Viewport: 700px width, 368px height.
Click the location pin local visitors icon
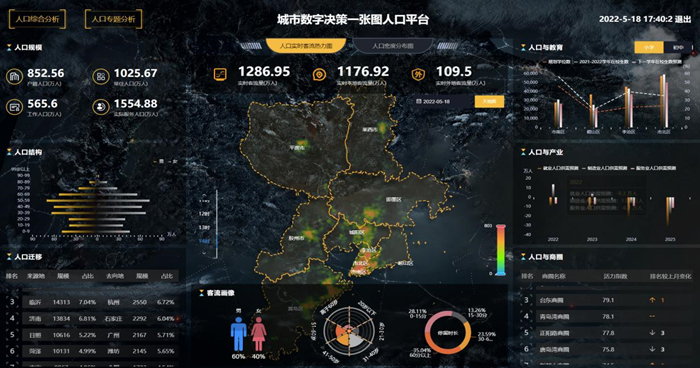(x=319, y=75)
